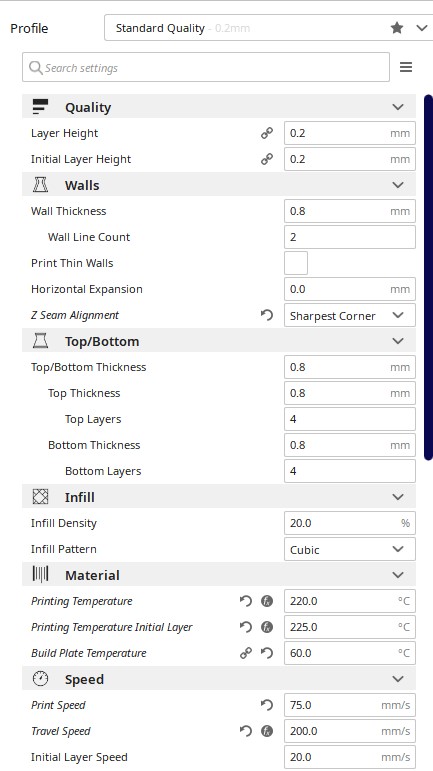Screen dimensions: 433x771
Task: Click the link icon beside Layer Height
Action: click(267, 133)
